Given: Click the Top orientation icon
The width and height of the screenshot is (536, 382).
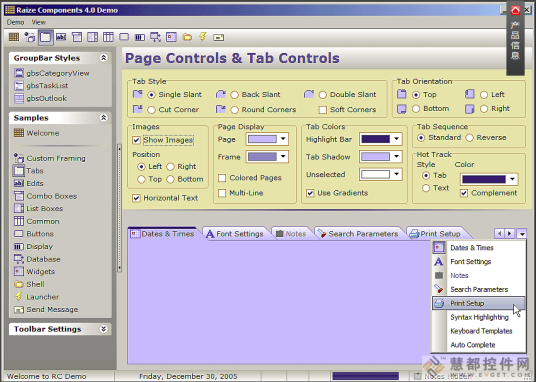Looking at the screenshot, I should (402, 94).
